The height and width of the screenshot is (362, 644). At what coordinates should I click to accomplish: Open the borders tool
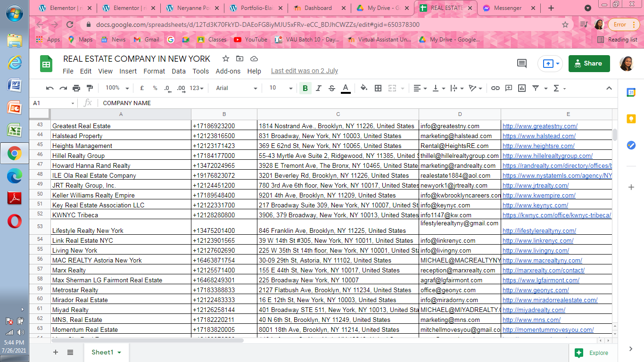coord(378,88)
